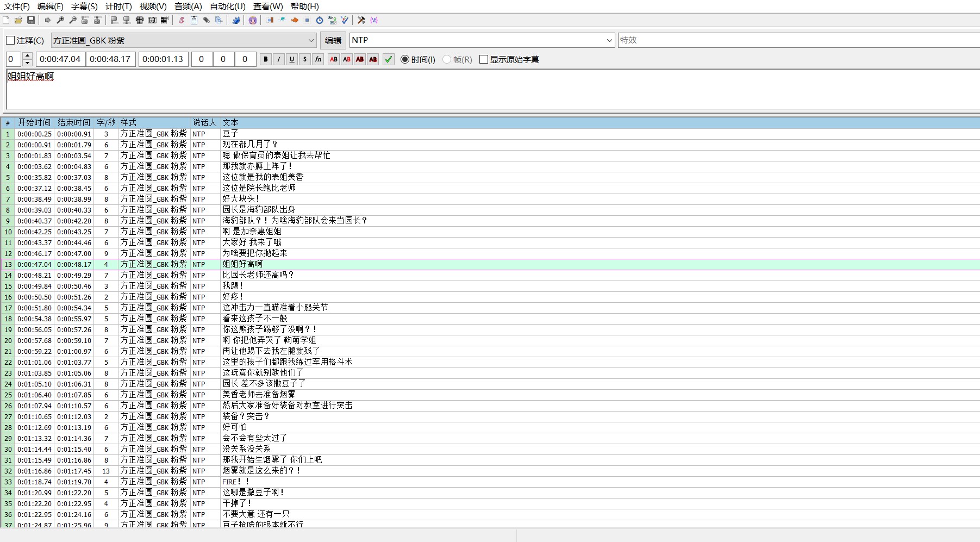The height and width of the screenshot is (542, 980).
Task: Select the 时间(I) radio button
Action: coord(418,59)
